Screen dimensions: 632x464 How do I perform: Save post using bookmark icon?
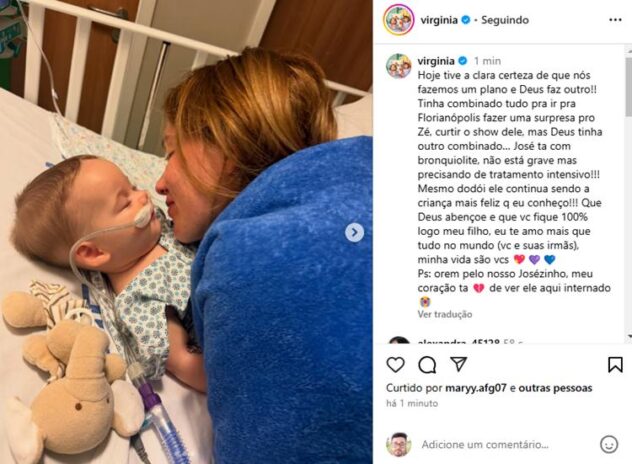coord(615,365)
